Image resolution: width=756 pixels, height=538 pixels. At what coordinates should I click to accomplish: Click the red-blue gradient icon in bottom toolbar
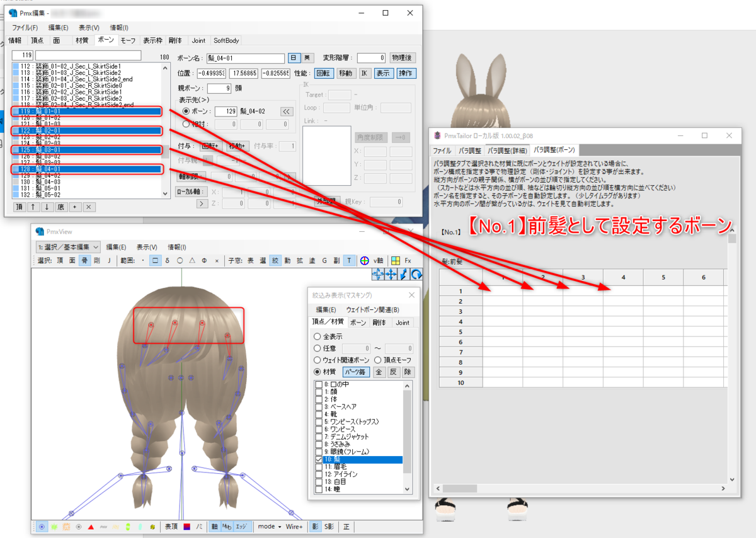point(188,526)
